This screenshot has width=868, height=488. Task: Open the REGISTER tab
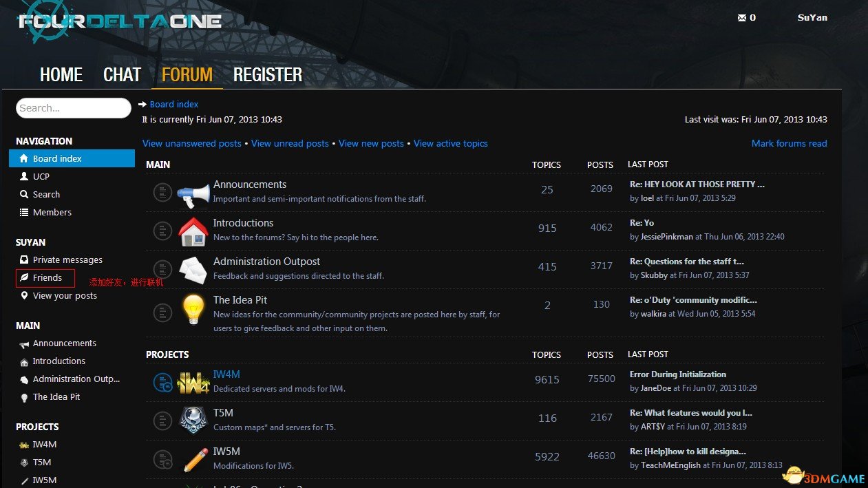(x=268, y=75)
